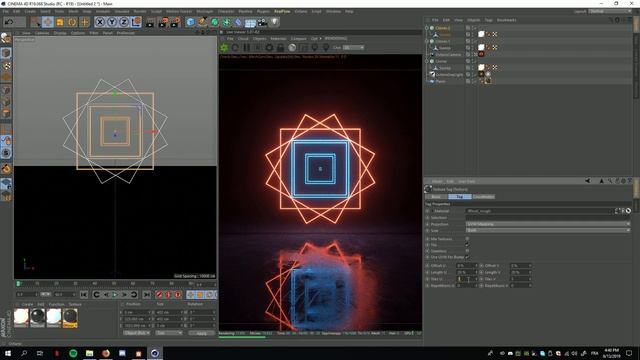Toggle X axis lock button
The image size is (640, 360).
coord(100,22)
